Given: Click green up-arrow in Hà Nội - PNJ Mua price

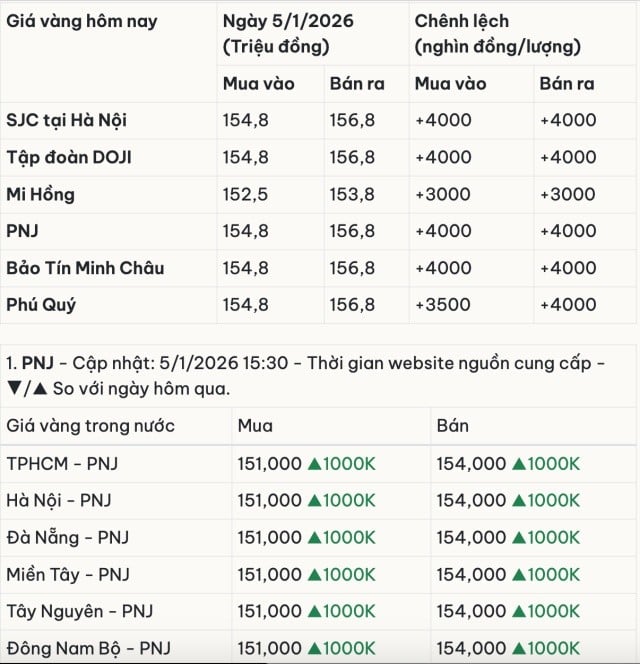Looking at the screenshot, I should [x=314, y=500].
